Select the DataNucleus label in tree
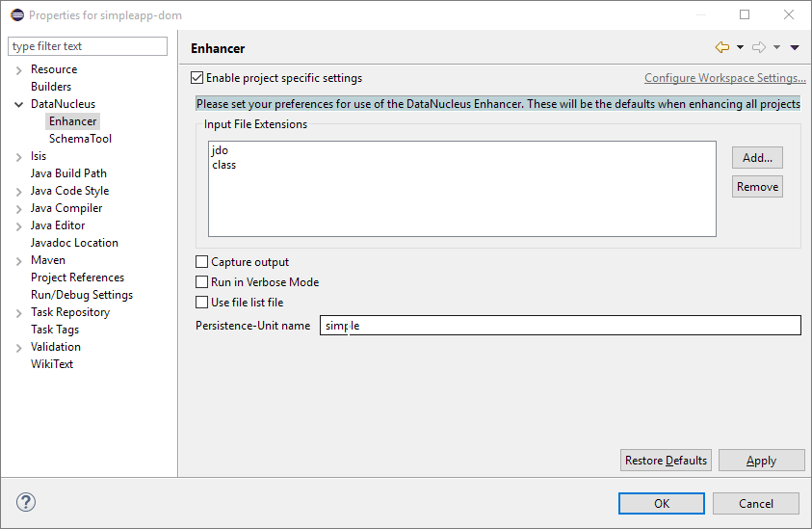Viewport: 812px width, 529px height. point(63,104)
